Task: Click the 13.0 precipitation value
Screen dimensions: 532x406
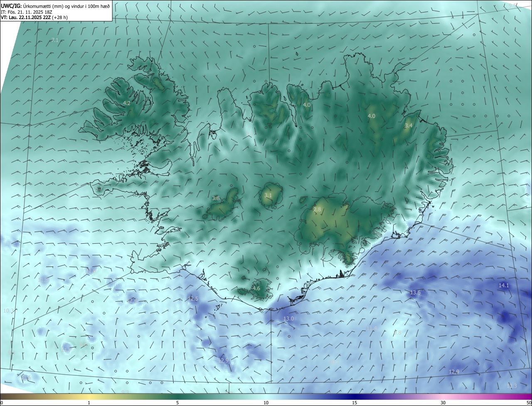Action: (288, 318)
